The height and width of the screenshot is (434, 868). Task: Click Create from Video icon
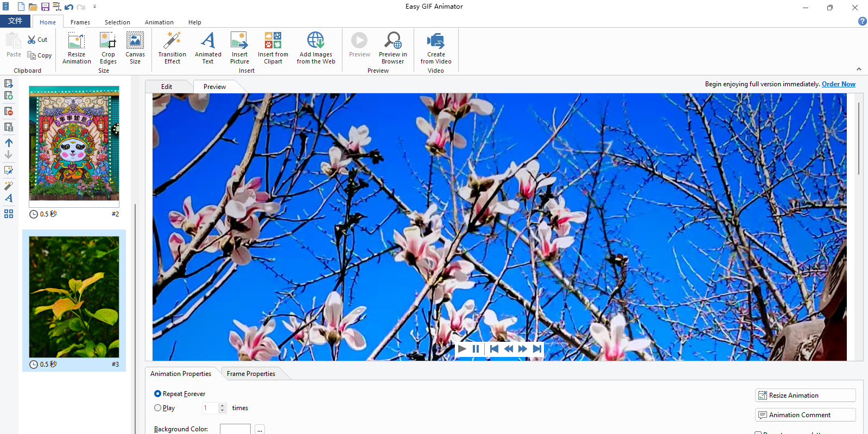tap(435, 41)
